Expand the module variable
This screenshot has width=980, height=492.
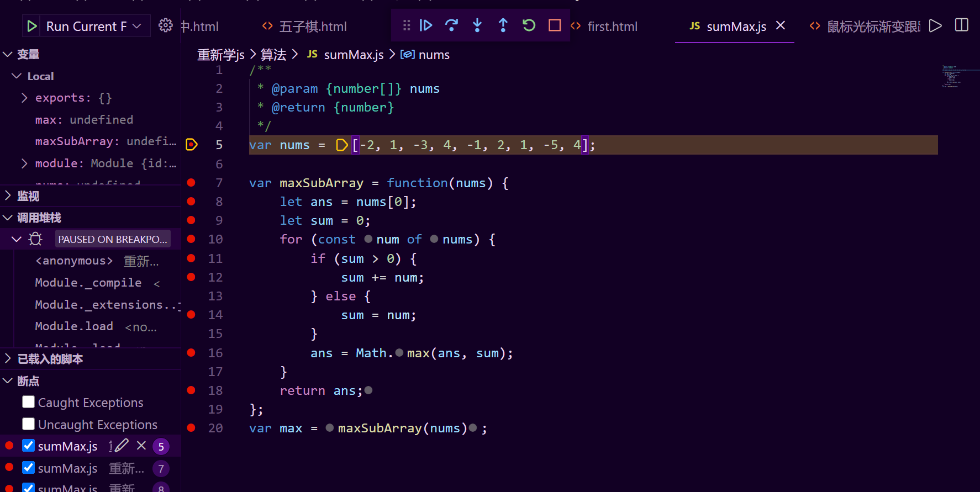[24, 163]
